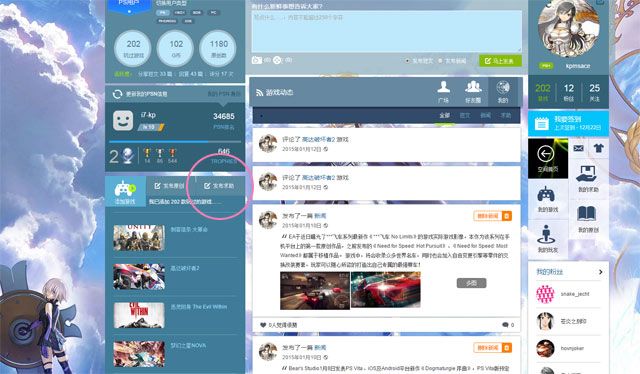The height and width of the screenshot is (374, 640).
Task: Open the t-shirt skin icon
Action: [x=599, y=148]
